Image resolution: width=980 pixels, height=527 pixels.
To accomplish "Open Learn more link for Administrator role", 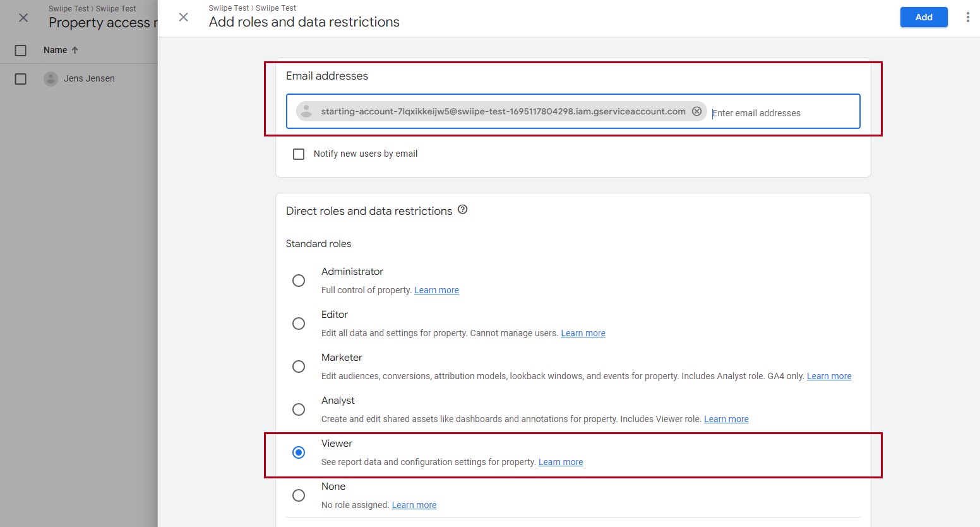I will (x=436, y=290).
